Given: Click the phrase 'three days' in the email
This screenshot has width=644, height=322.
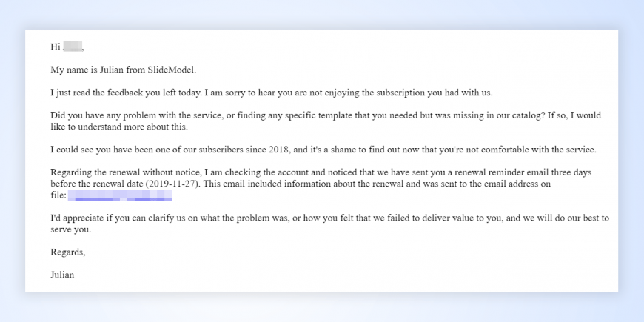Looking at the screenshot, I should [571, 172].
